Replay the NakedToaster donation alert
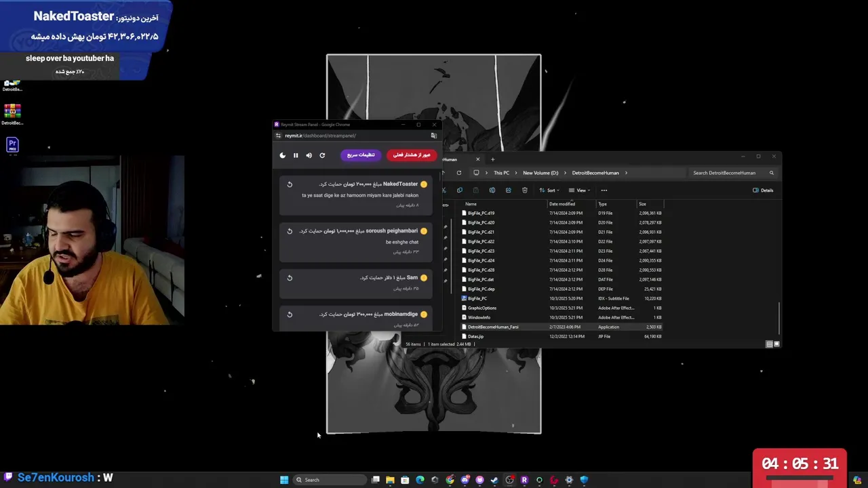Viewport: 868px width, 488px height. coord(290,184)
